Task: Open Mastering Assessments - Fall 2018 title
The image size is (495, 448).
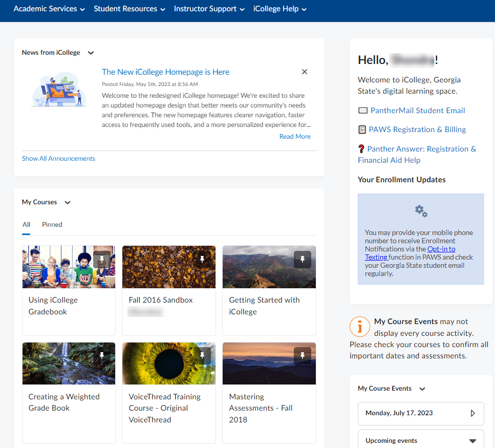Action: tap(261, 408)
